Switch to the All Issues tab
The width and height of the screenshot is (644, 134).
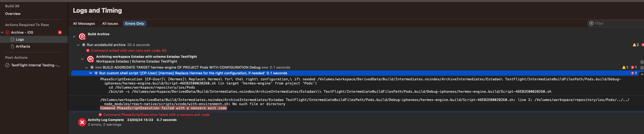click(x=110, y=23)
